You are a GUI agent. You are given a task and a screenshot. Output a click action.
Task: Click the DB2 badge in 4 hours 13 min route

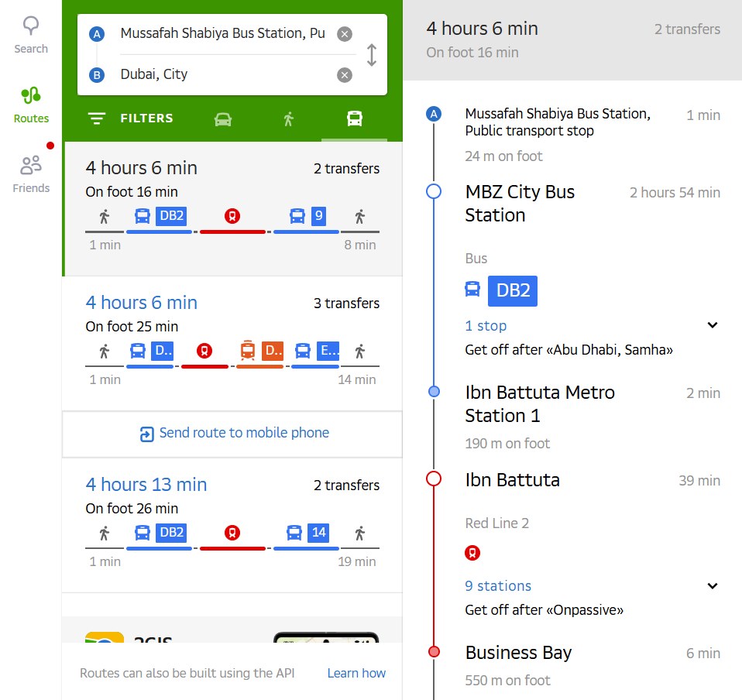171,533
